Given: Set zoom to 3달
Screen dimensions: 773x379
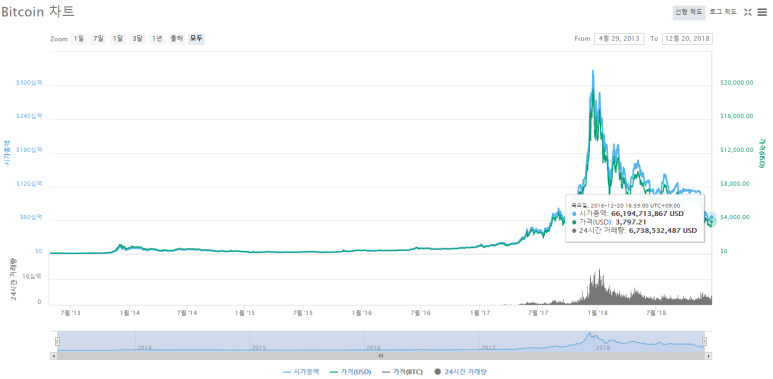Looking at the screenshot, I should coord(137,38).
